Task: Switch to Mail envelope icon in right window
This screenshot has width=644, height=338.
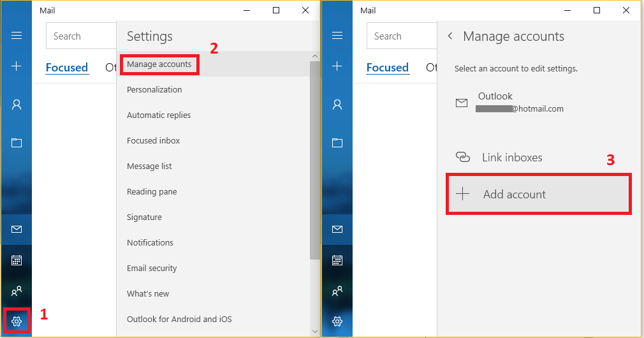Action: [x=337, y=229]
